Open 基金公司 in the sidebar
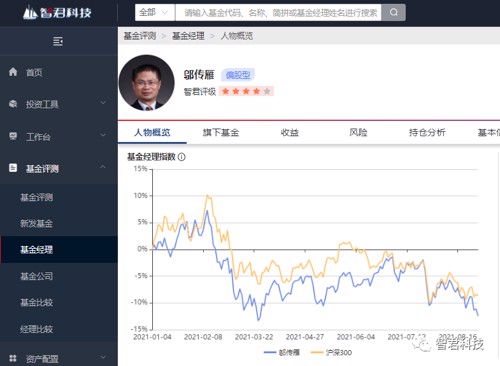Viewport: 500px width, 366px height. click(x=37, y=276)
